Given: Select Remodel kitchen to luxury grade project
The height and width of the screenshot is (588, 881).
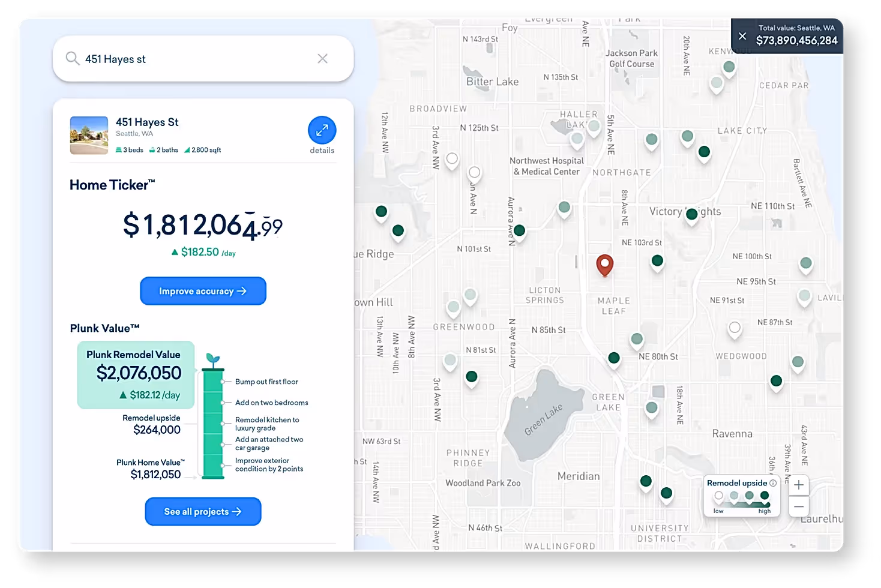Looking at the screenshot, I should tap(267, 424).
